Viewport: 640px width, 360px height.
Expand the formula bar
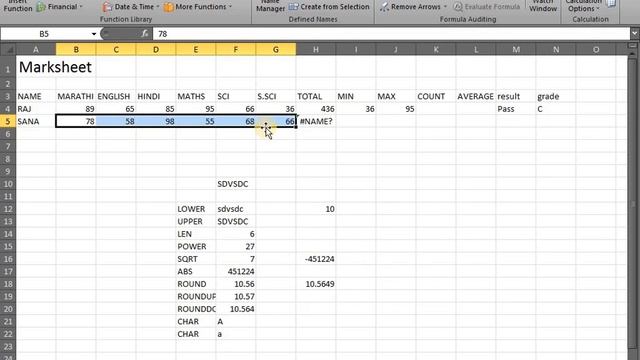pos(635,34)
